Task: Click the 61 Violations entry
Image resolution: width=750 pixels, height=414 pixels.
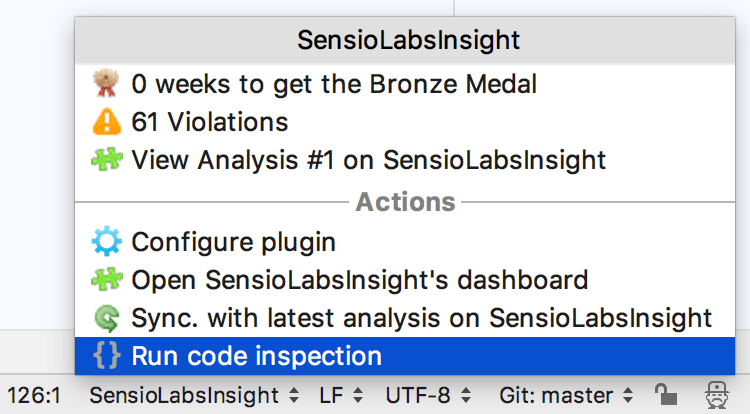Action: (209, 122)
